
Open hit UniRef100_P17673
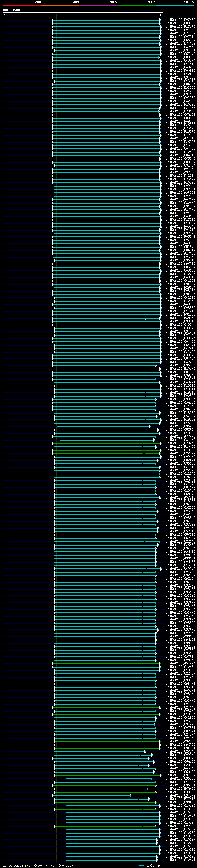(x=180, y=26)
